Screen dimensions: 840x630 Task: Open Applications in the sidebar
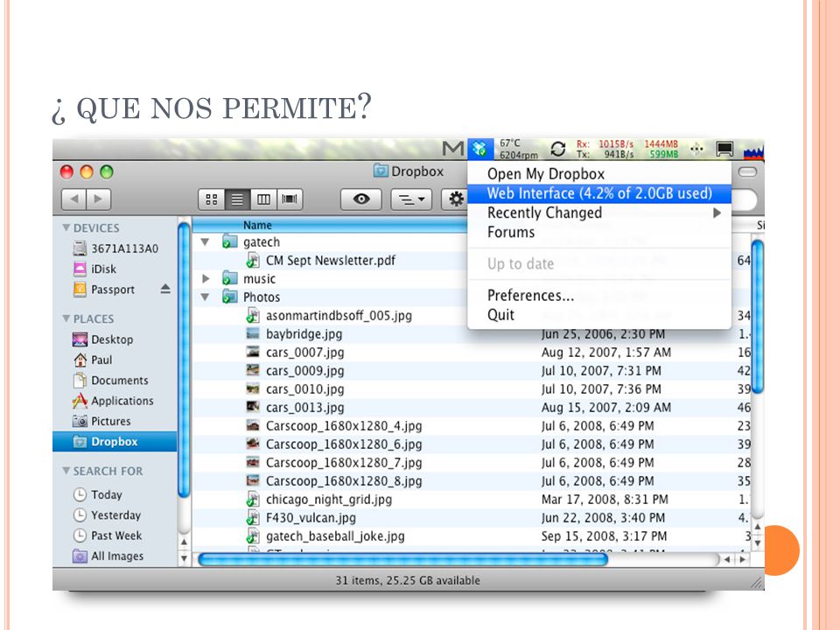[x=113, y=401]
